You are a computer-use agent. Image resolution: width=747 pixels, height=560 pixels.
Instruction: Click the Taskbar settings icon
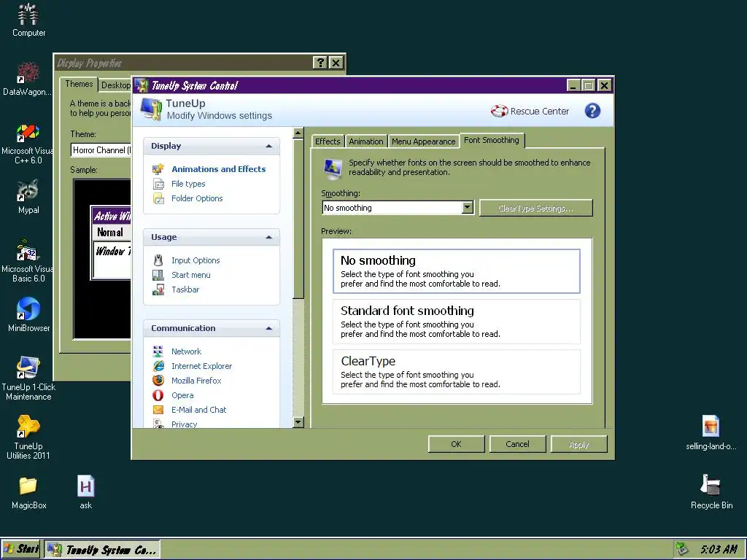tap(158, 289)
